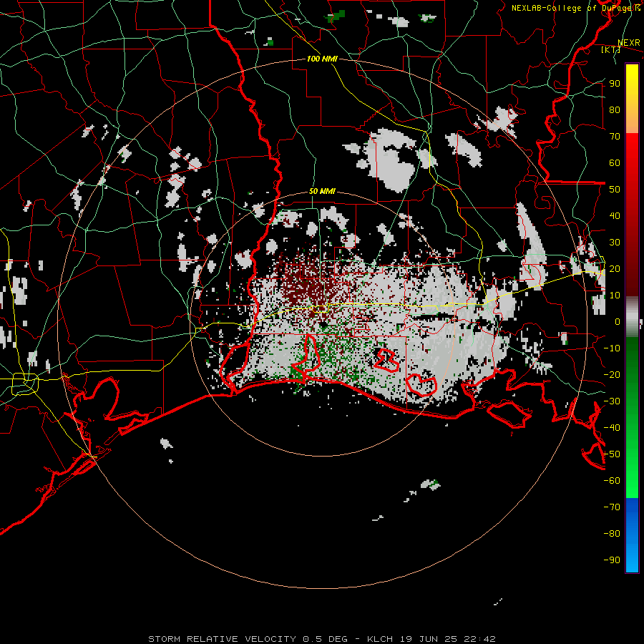The image size is (644, 644).
Task: Click the "[KT]" units label above color bar
Action: tap(611, 49)
